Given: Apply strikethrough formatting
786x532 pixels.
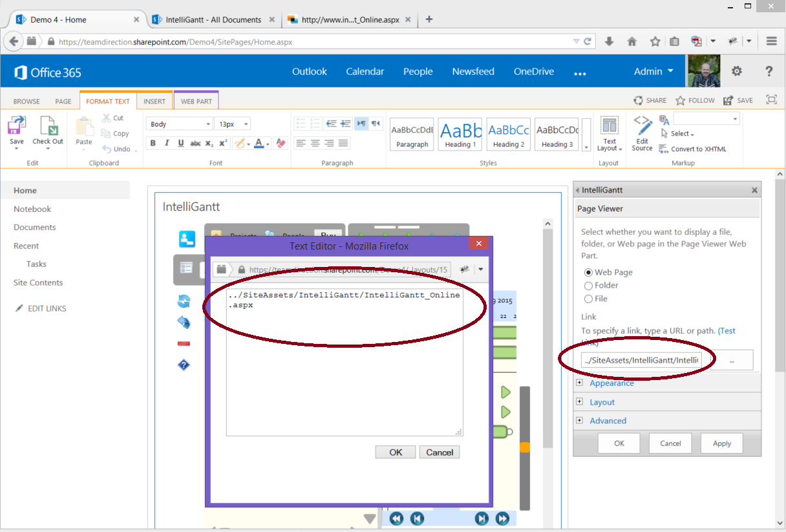Looking at the screenshot, I should [x=195, y=143].
